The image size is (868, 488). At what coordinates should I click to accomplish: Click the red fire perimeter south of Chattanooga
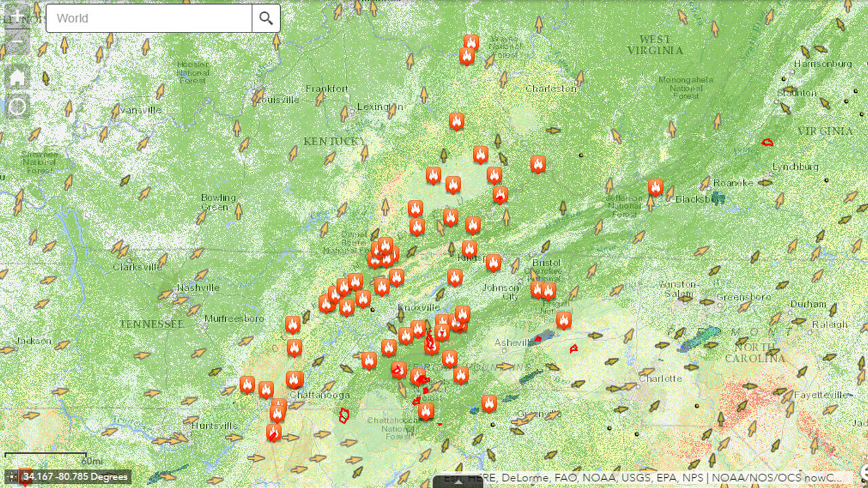coord(344,415)
